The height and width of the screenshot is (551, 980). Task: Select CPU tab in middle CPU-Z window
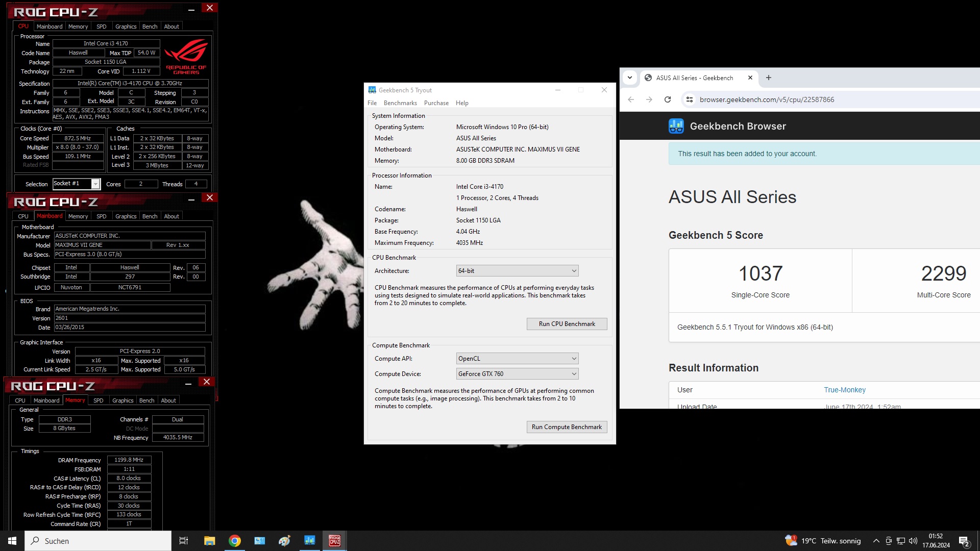click(x=23, y=216)
